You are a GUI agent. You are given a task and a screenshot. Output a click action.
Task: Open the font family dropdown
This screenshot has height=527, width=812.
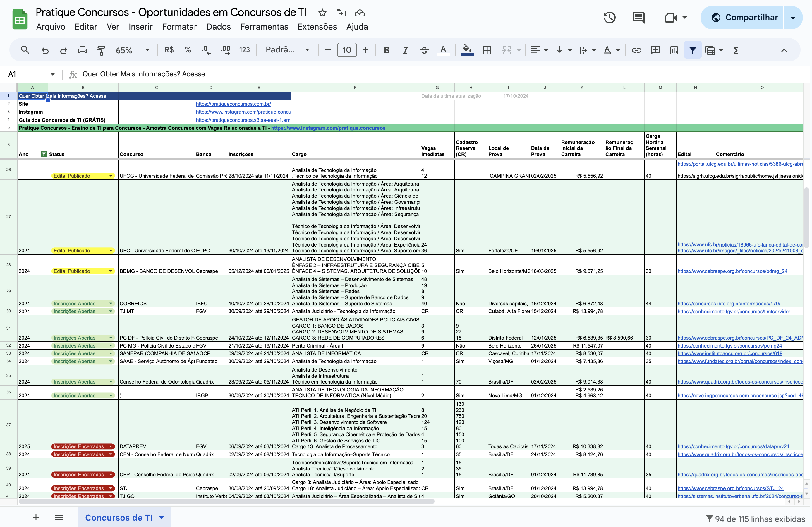288,50
